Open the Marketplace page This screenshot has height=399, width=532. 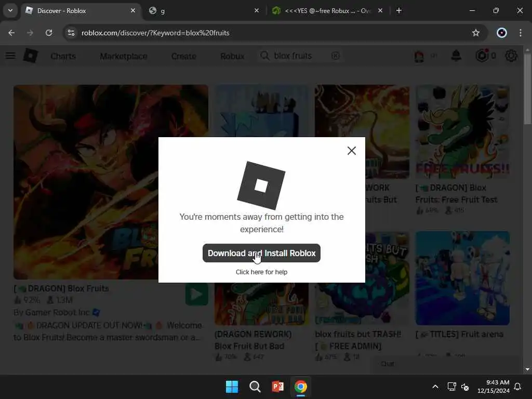coord(124,56)
